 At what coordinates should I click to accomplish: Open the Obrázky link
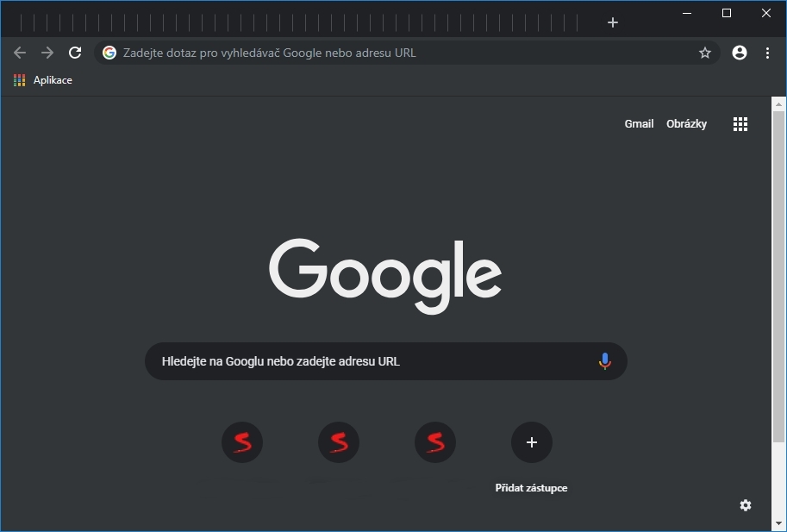point(686,124)
